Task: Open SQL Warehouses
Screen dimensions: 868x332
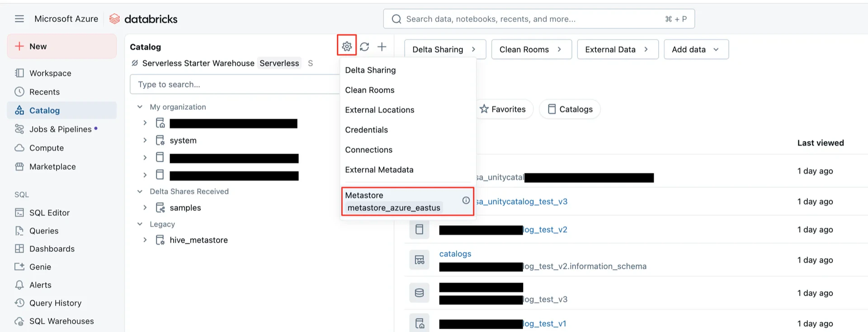Action: [x=62, y=321]
